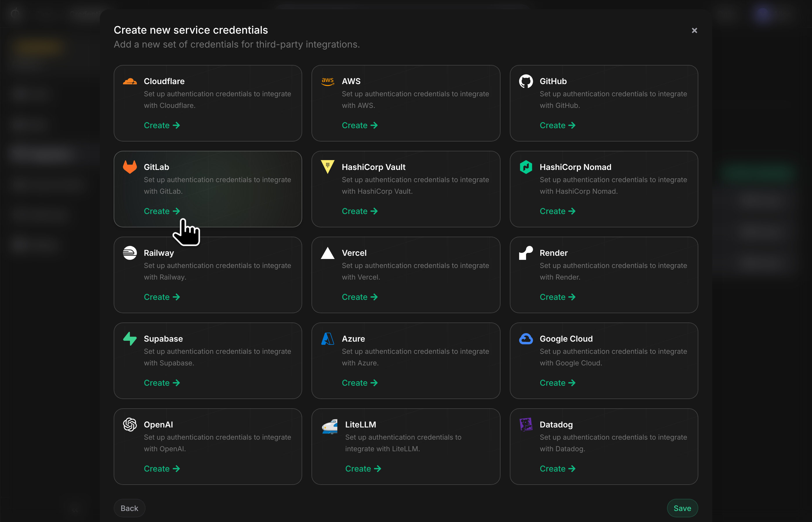Click the 'Datadog' card heading
The image size is (812, 522).
[x=556, y=424]
